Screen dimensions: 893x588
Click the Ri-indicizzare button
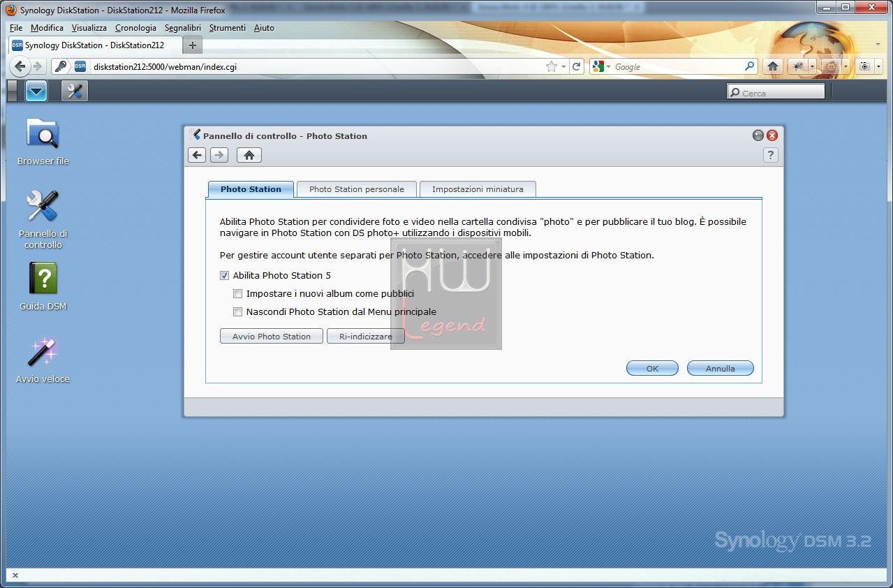[366, 336]
